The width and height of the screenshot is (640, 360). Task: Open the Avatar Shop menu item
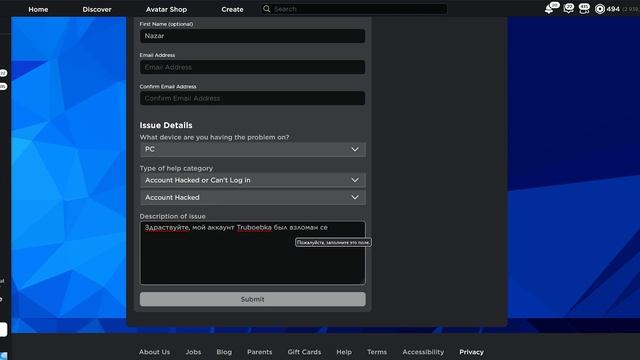[x=166, y=9]
